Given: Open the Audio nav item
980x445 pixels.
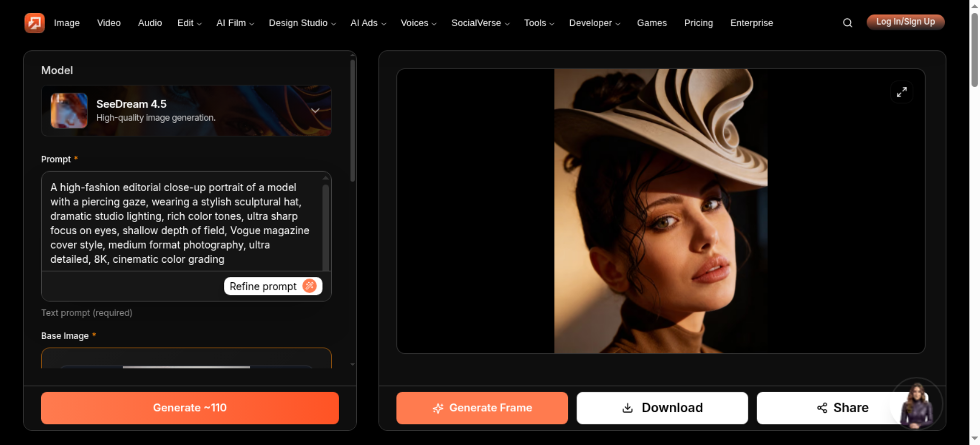Looking at the screenshot, I should click(150, 23).
